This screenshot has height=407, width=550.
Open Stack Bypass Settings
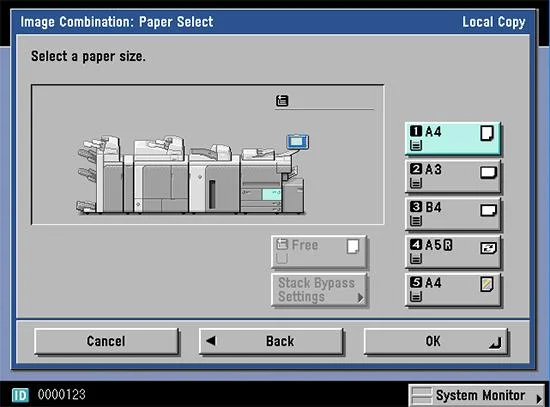[319, 290]
